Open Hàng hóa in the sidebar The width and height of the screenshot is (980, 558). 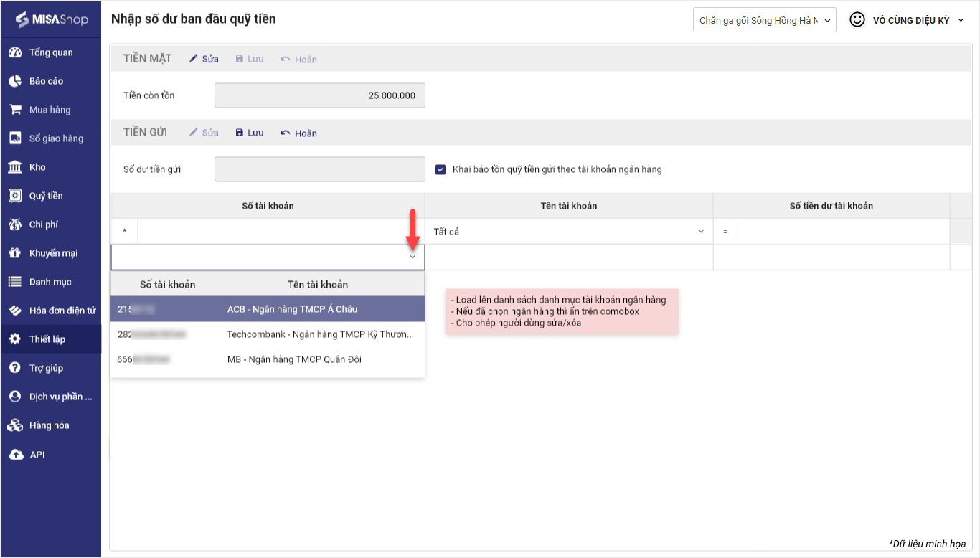tap(51, 425)
